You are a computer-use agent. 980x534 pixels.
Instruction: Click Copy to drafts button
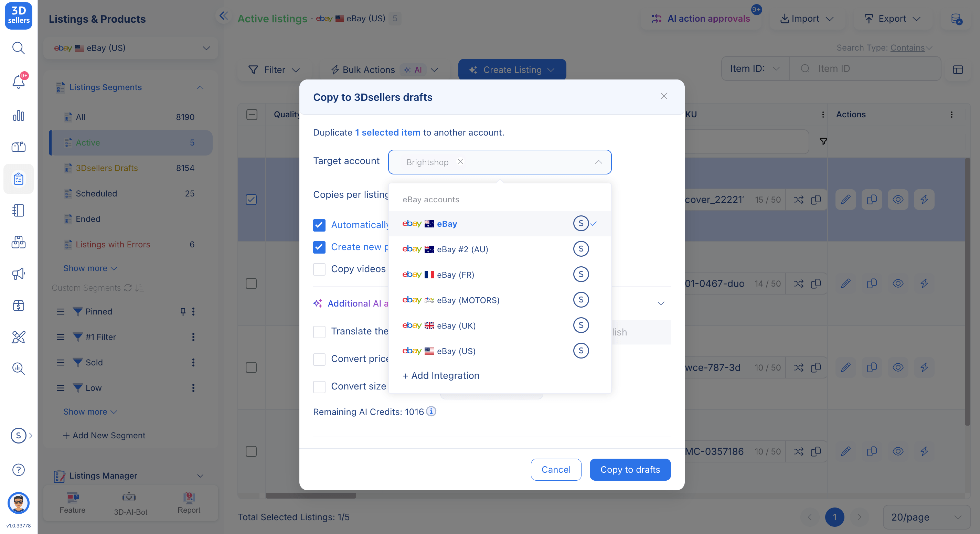[630, 469]
